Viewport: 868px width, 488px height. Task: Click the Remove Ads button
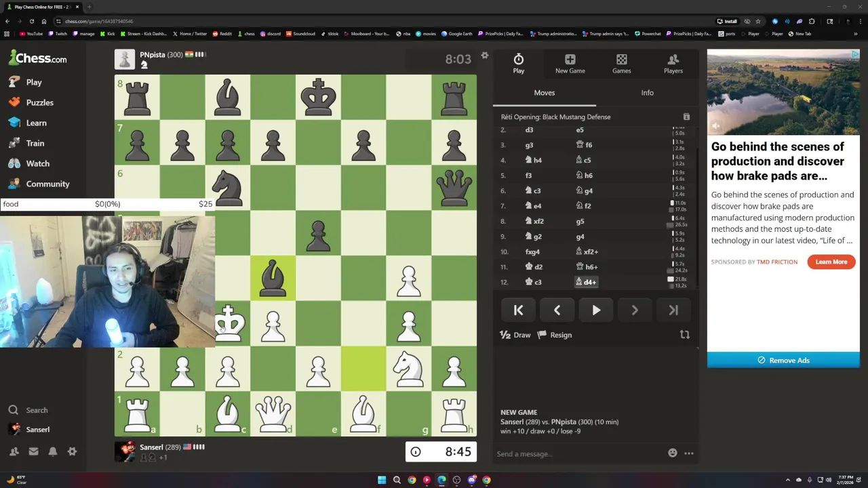783,361
